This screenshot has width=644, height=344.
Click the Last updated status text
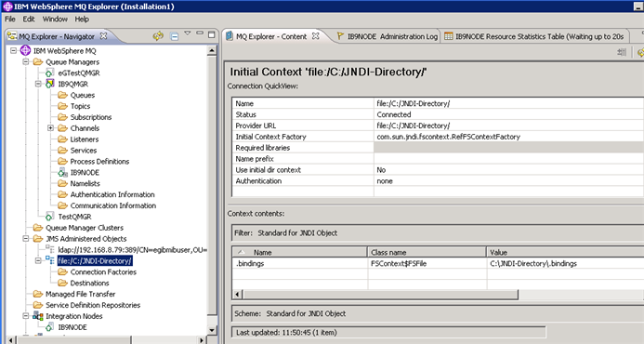point(286,333)
